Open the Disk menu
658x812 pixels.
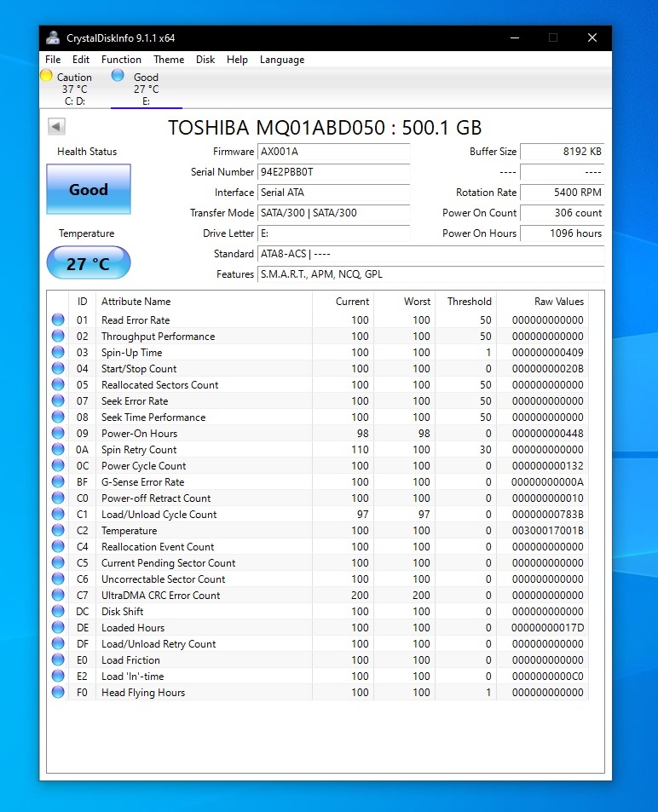(x=205, y=60)
